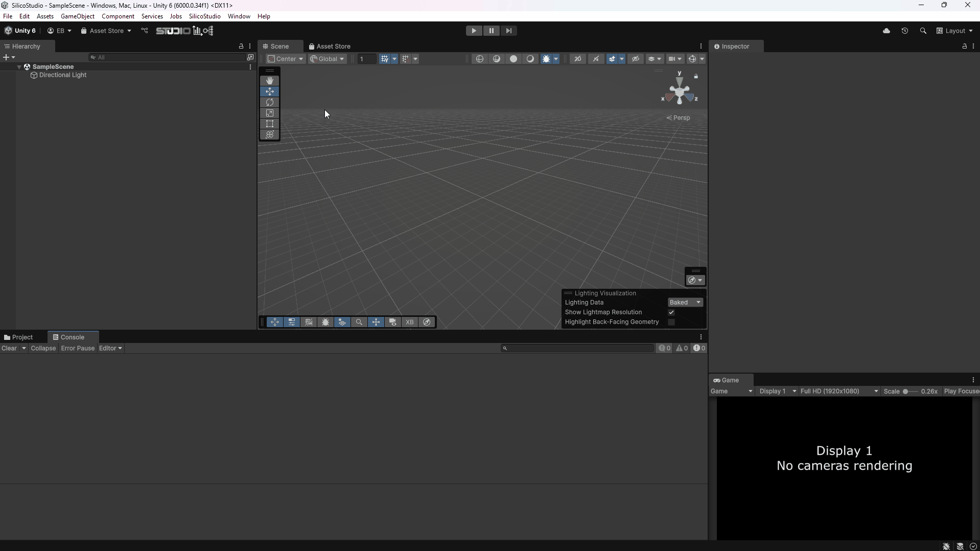Clear the Console log

tap(9, 348)
